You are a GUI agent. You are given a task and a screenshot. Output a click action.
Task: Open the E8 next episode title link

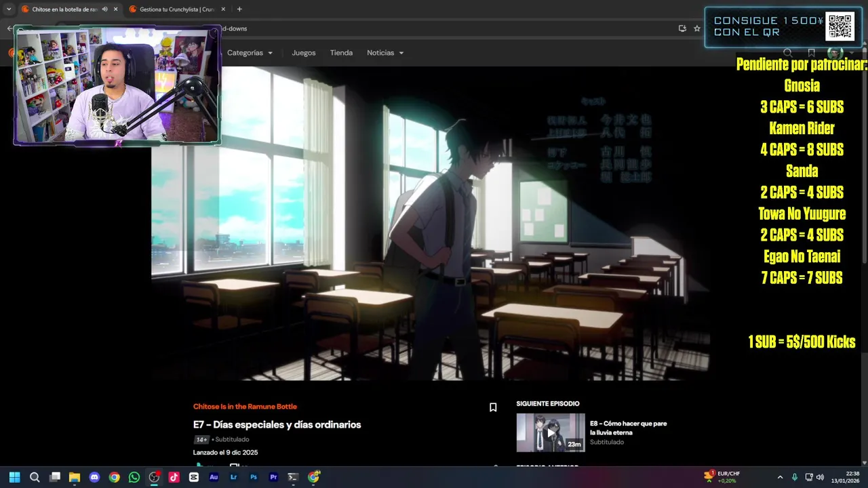pyautogui.click(x=628, y=428)
